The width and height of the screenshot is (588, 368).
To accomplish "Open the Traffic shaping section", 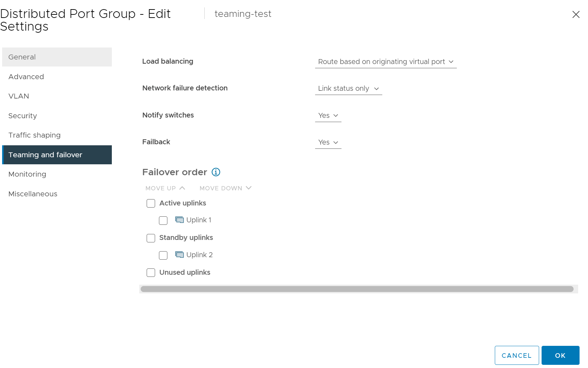I will coord(57,135).
